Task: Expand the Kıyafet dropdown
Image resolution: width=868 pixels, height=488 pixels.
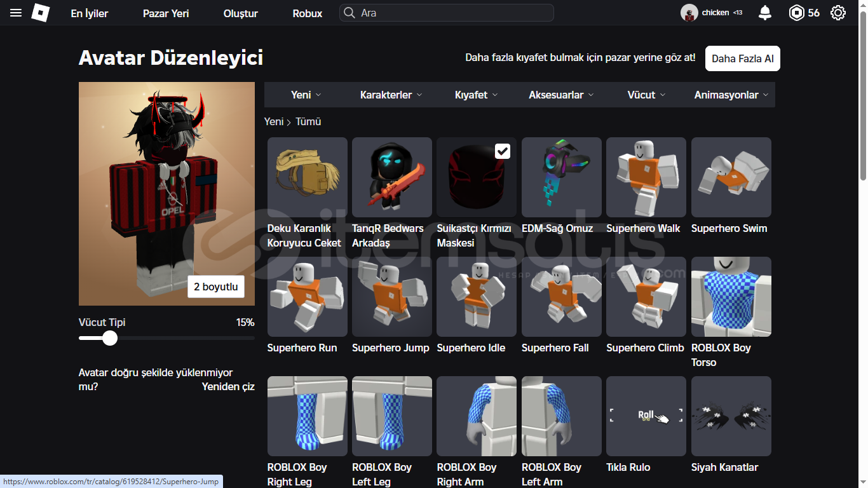Action: click(476, 95)
